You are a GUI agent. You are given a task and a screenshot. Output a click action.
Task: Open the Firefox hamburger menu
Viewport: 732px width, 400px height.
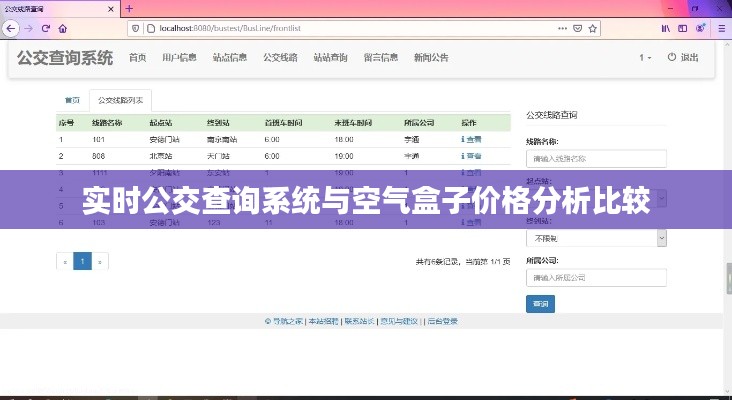[719, 29]
